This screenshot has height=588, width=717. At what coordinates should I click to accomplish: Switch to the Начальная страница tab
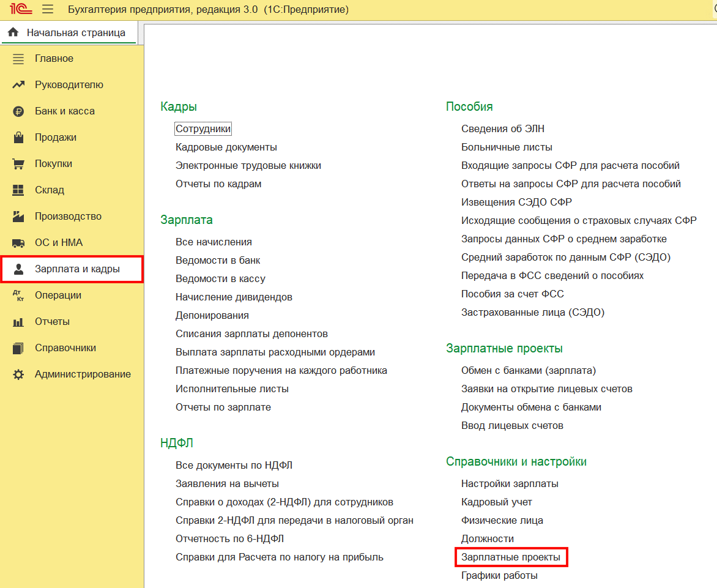[x=76, y=33]
